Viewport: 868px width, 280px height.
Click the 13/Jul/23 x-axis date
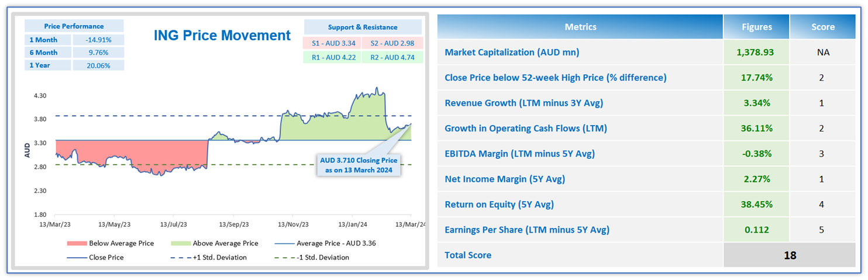click(x=174, y=224)
